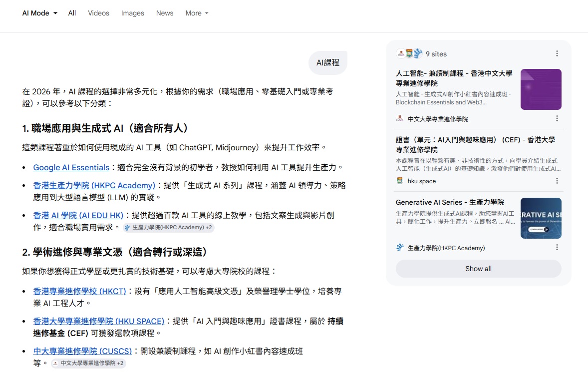Open more options for 生產力學院(HKPC Academy) source
Viewport: 588px width, 372px height.
557,248
